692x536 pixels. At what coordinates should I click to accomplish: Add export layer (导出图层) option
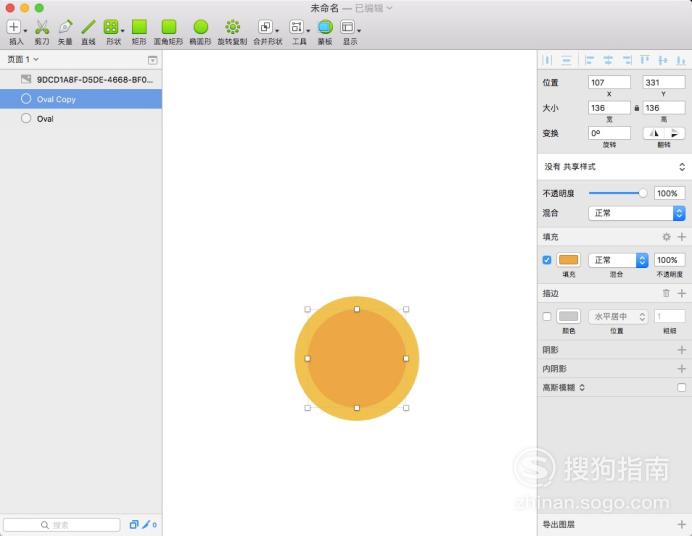(682, 525)
